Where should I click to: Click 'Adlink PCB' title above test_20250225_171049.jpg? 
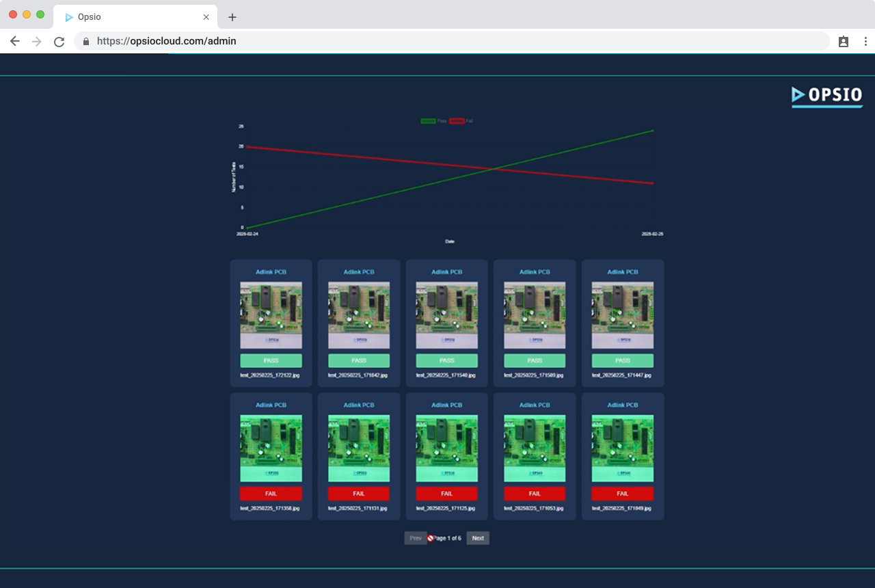click(623, 405)
